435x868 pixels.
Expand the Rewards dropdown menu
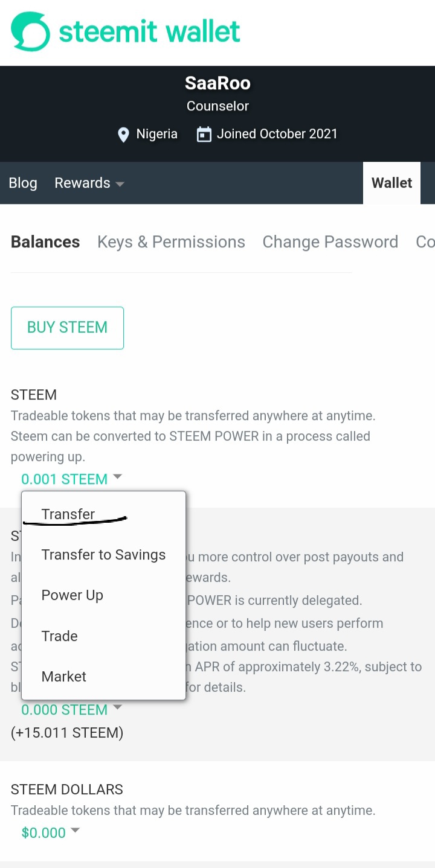(89, 183)
